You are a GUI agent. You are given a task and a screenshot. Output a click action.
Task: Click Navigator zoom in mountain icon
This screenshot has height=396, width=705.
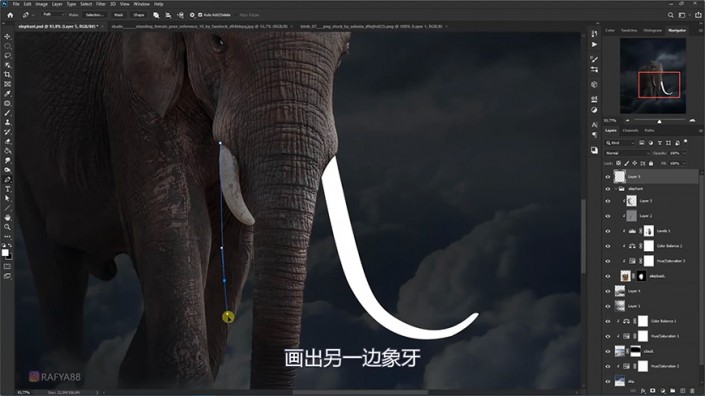pos(692,120)
